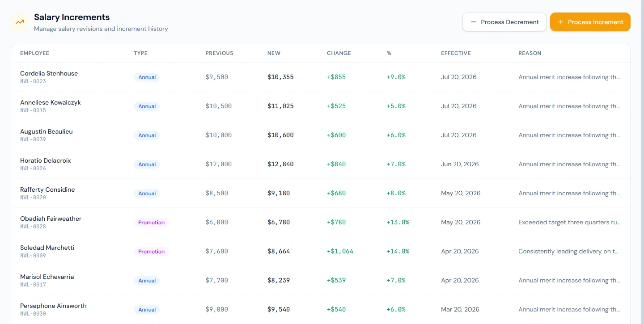
Task: Click the previous salary $12,000
Action: [219, 164]
